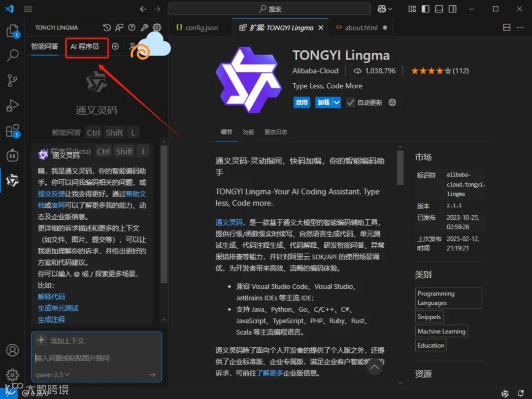
Task: Open Extensions view in activity bar
Action: click(12, 131)
